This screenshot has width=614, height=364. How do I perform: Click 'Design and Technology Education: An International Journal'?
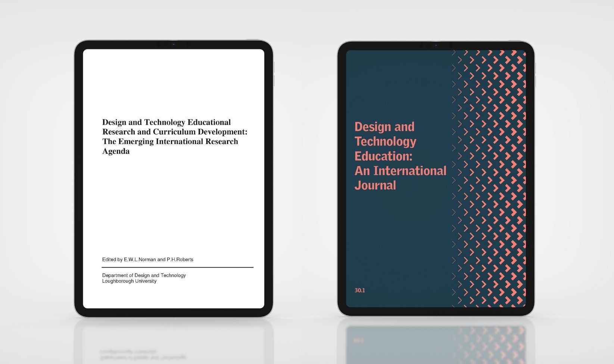pyautogui.click(x=400, y=156)
